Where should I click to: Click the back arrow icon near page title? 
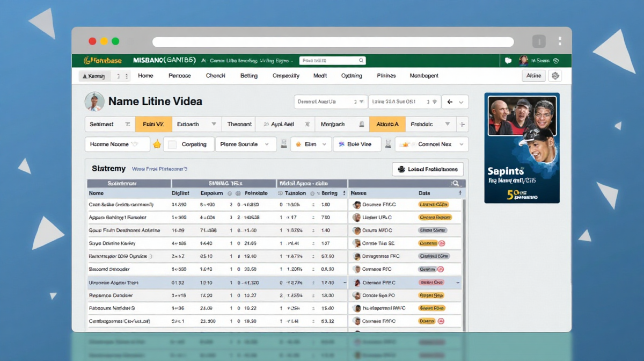pos(450,102)
